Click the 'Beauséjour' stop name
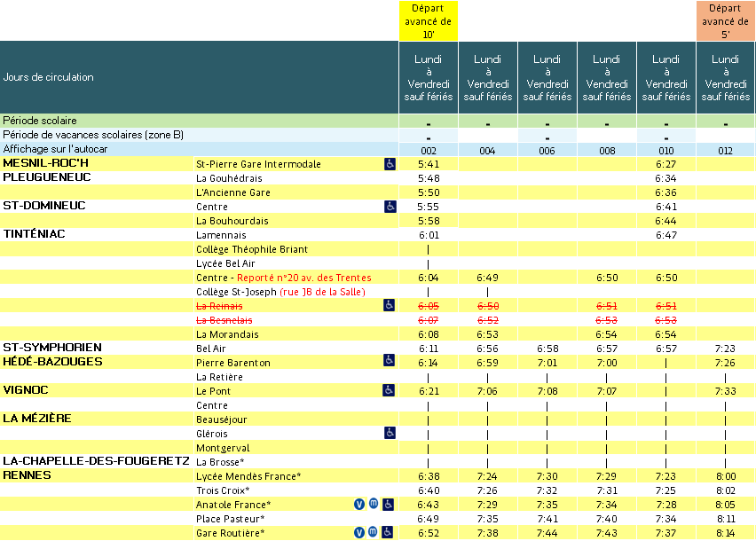 [x=221, y=419]
